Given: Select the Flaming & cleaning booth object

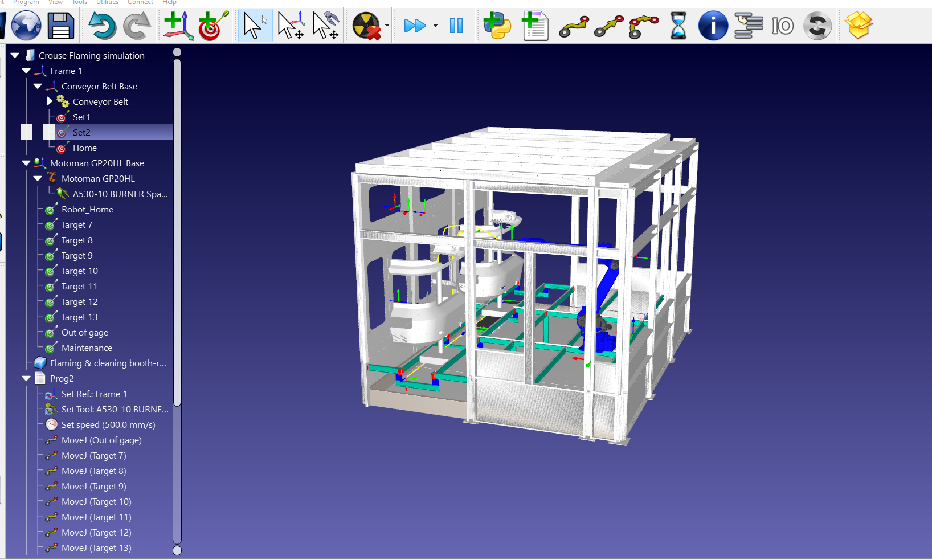Looking at the screenshot, I should 108,363.
